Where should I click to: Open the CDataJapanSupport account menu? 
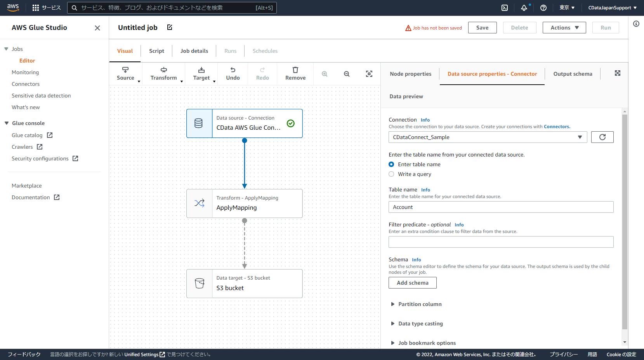click(x=613, y=8)
